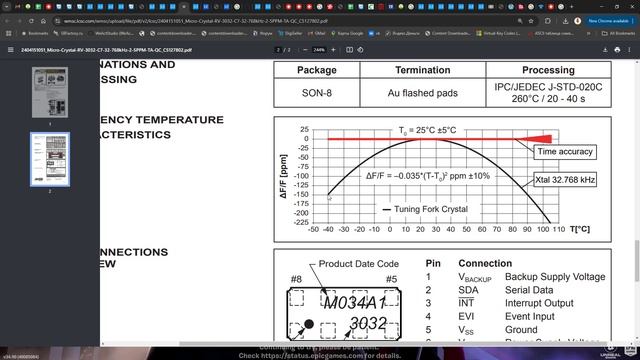This screenshot has height=360, width=640.
Task: Open the Virtual Key Codes bookmark
Action: click(498, 33)
